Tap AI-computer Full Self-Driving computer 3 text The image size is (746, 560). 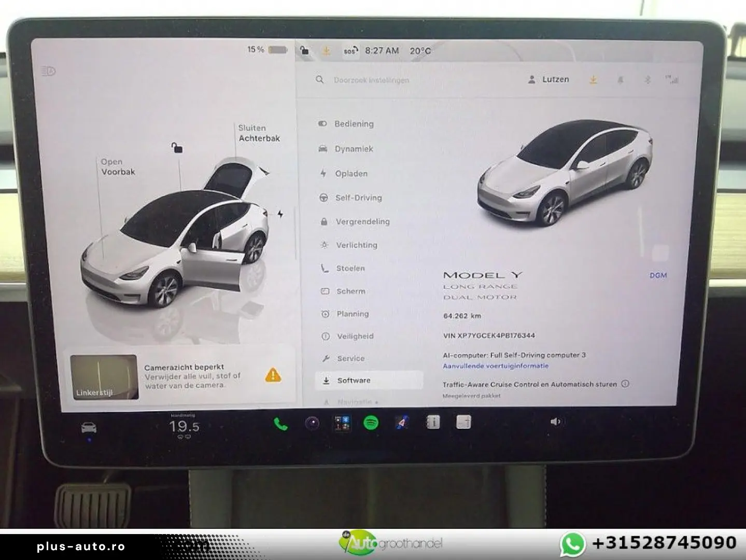[514, 355]
